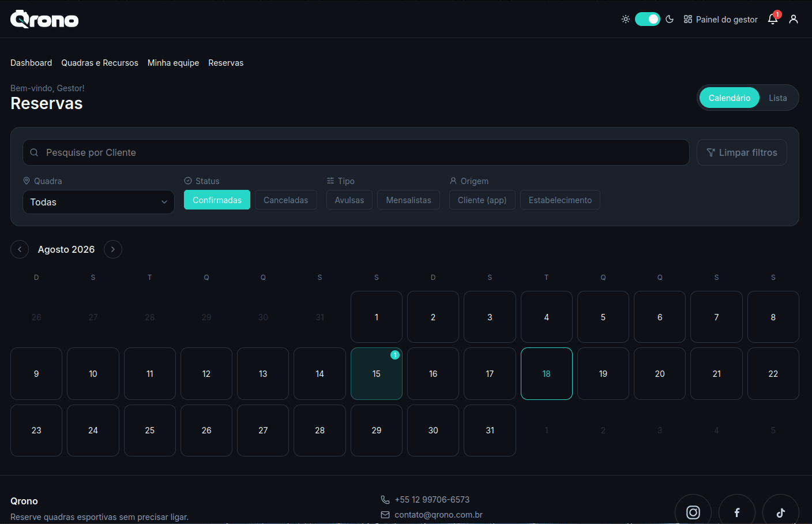812x524 pixels.
Task: Open Facebook social link
Action: (x=737, y=512)
